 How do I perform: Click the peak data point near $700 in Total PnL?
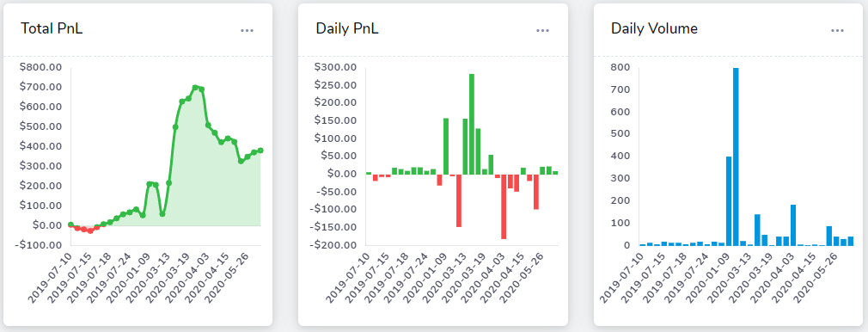195,88
